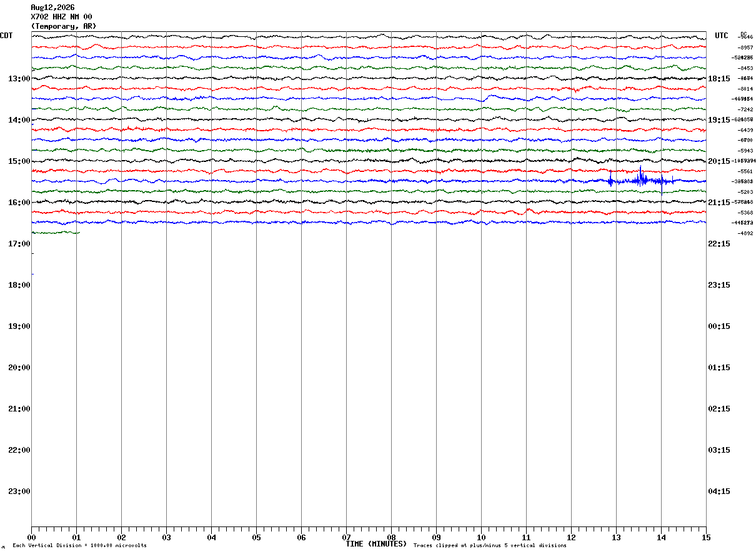Viewport: 756px width, 554px height.
Task: Click the 19:00 CDT hour label
Action: pos(19,326)
